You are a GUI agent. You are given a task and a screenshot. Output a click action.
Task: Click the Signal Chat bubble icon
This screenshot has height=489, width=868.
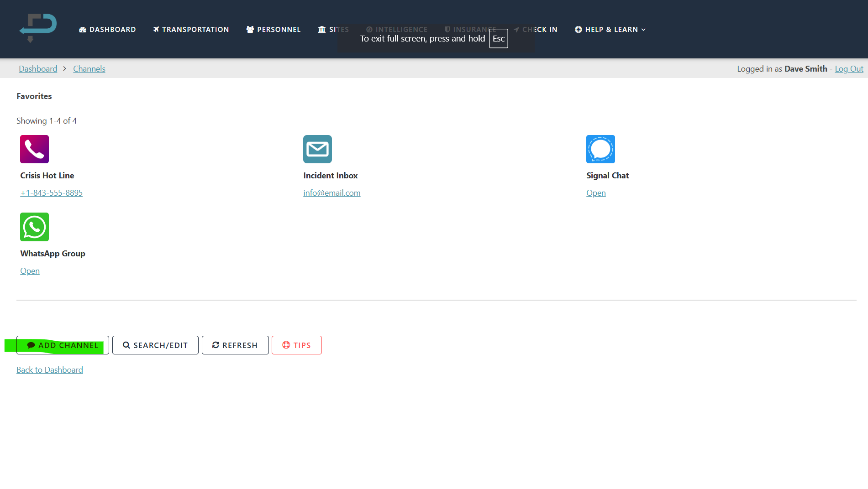pos(600,149)
